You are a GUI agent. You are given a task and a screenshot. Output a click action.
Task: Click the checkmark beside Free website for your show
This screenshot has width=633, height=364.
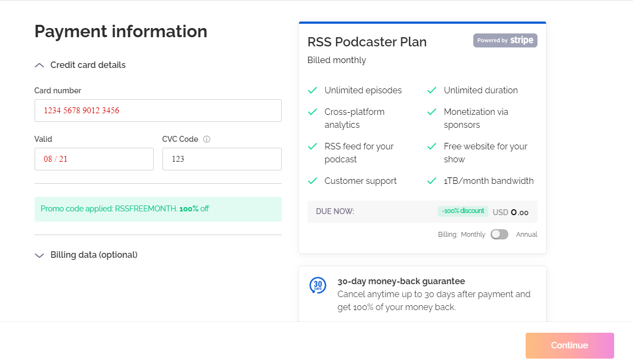point(432,146)
